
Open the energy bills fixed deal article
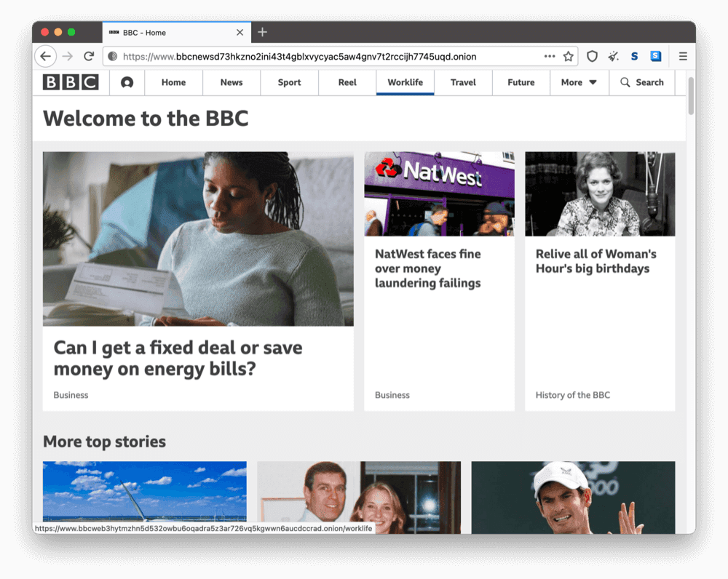click(178, 358)
